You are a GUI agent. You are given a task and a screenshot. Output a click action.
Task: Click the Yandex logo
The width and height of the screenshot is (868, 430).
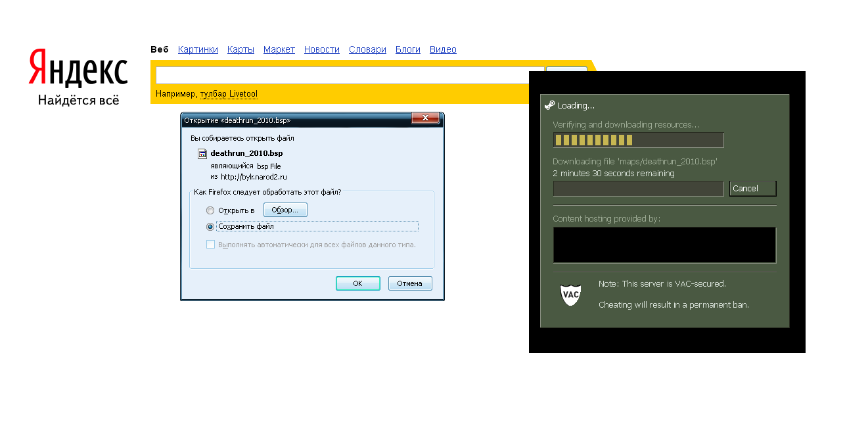point(78,68)
